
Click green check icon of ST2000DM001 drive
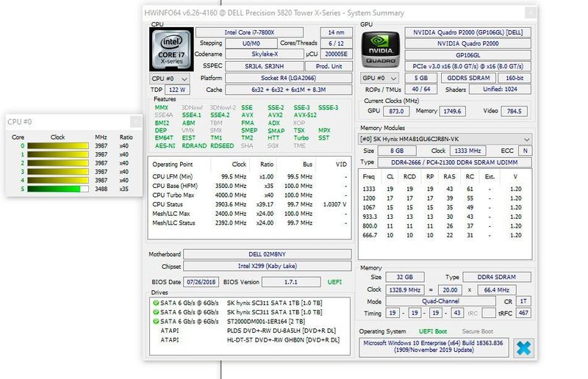click(x=156, y=321)
